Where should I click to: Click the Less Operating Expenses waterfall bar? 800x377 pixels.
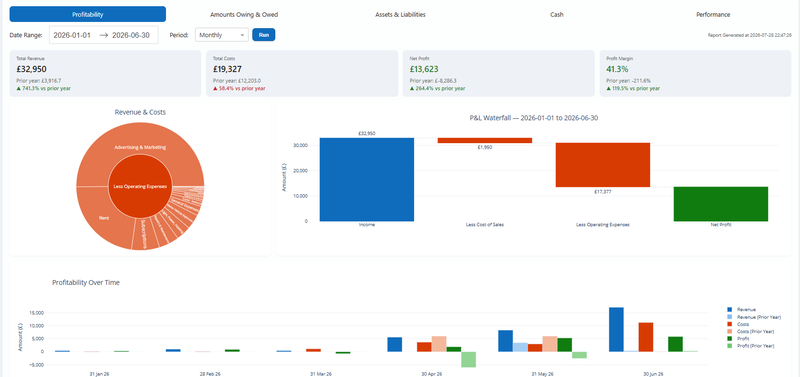click(x=603, y=165)
